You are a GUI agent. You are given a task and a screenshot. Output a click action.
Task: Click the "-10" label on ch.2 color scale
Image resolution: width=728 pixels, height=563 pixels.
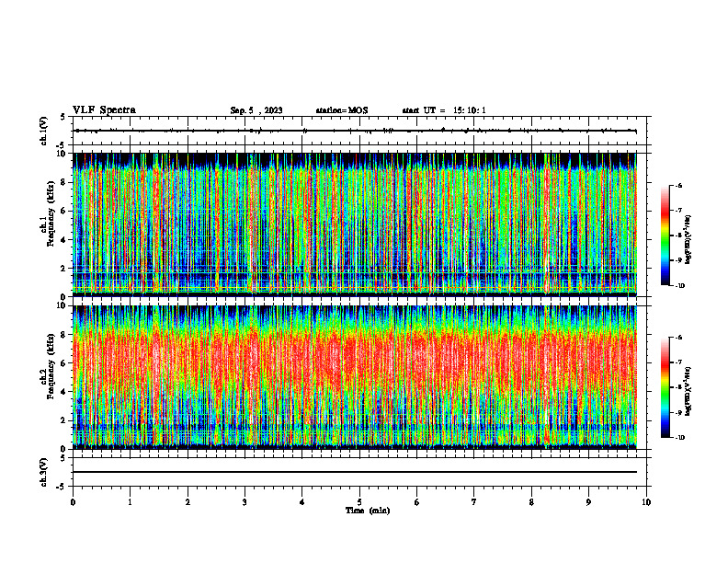[x=680, y=438]
